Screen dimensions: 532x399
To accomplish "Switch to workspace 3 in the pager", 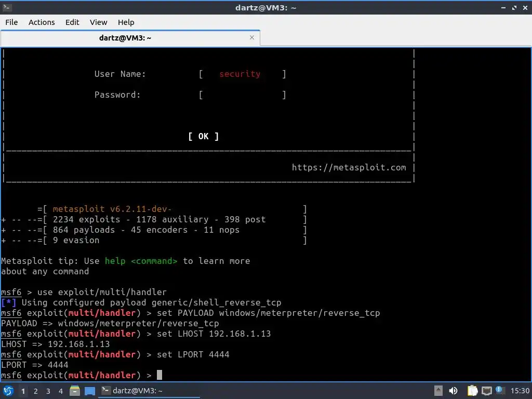I will (48, 391).
